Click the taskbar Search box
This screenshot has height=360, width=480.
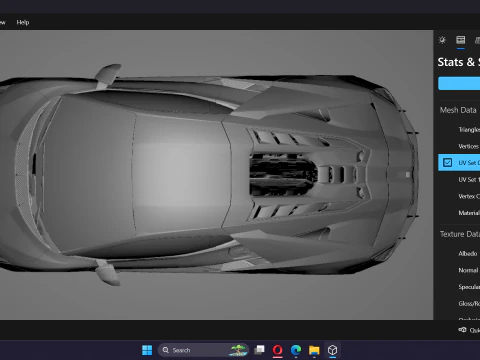click(203, 350)
